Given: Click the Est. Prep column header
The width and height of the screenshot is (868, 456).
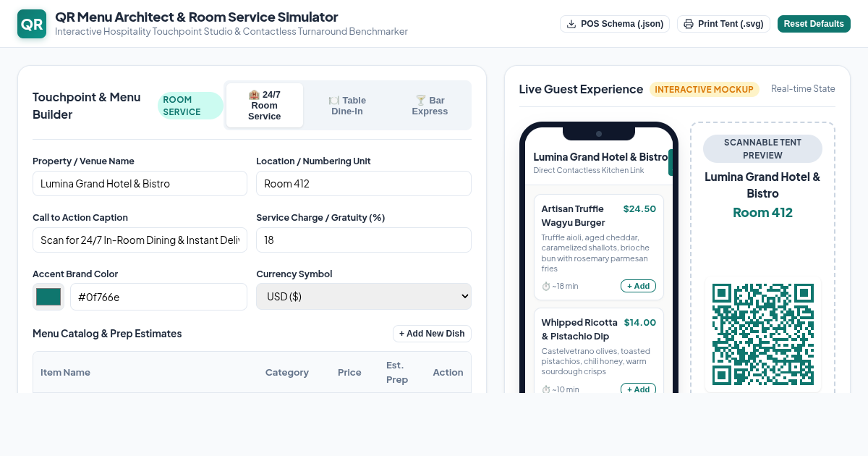Looking at the screenshot, I should click(x=397, y=372).
